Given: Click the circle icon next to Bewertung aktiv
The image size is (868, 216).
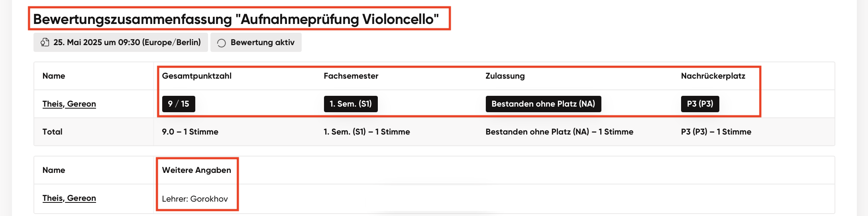Looking at the screenshot, I should tap(222, 43).
